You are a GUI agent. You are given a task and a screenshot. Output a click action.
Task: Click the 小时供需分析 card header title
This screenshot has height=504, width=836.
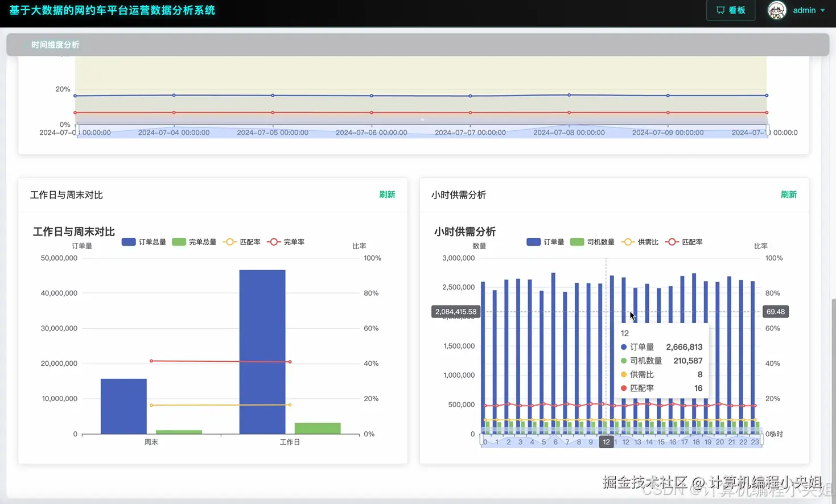point(459,195)
